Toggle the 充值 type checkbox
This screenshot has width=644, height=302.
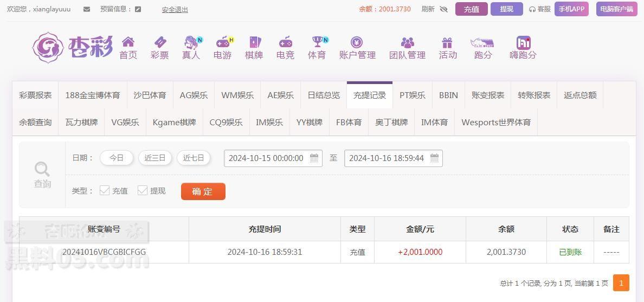pos(105,190)
